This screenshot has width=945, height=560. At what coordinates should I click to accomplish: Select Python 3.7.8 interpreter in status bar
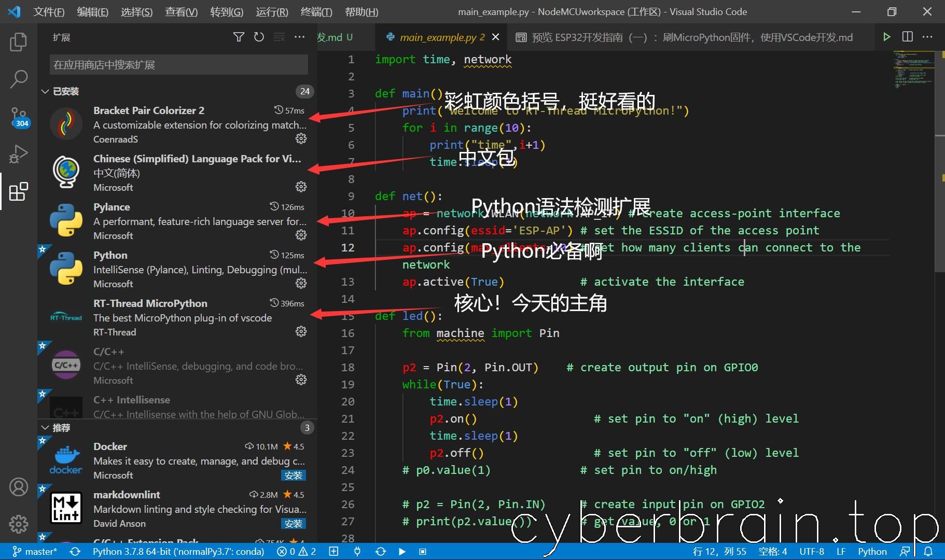pyautogui.click(x=178, y=551)
